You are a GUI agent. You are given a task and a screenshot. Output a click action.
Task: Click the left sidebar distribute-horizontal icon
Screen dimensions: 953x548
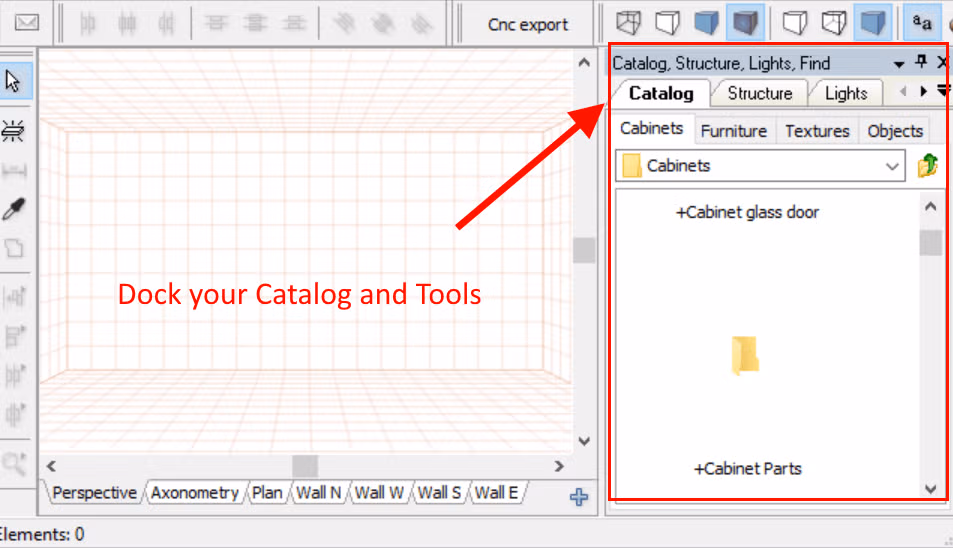pos(15,374)
